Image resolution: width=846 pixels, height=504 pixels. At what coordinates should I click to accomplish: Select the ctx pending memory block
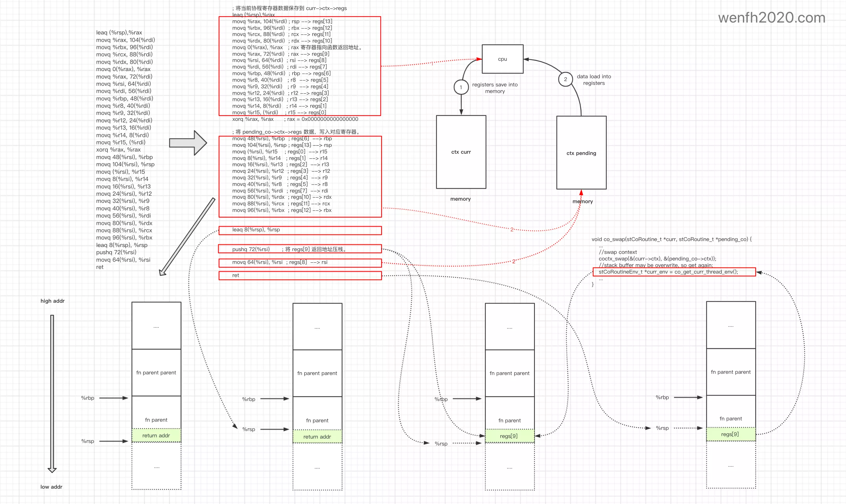pyautogui.click(x=581, y=153)
